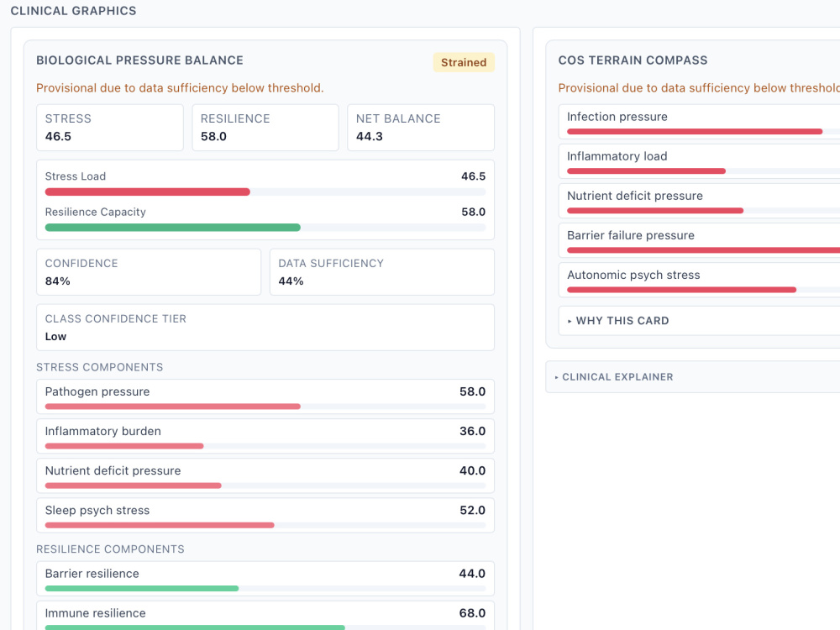Click the Stress Load label
This screenshot has height=630, width=840.
[76, 176]
